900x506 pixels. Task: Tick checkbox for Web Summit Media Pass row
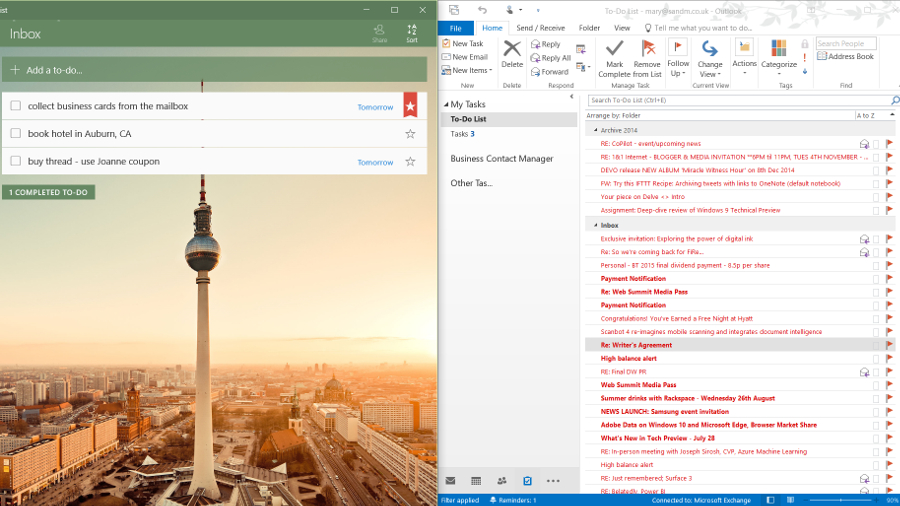click(x=876, y=385)
